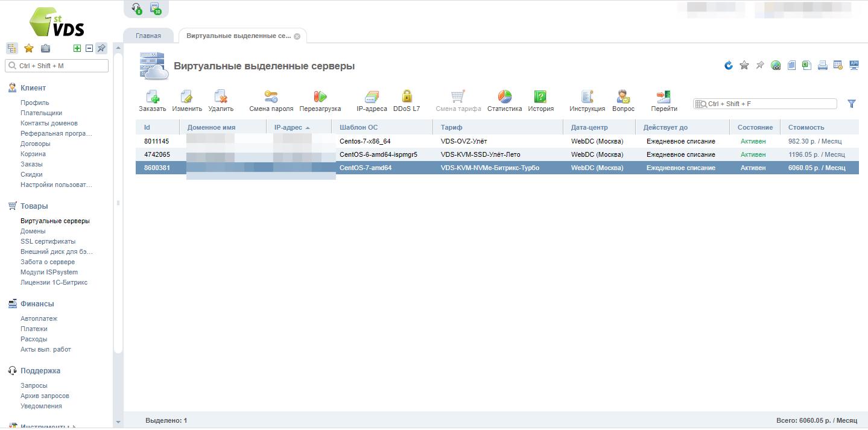Open the DDoS L7 padlock icon
The height and width of the screenshot is (430, 868).
[x=406, y=97]
